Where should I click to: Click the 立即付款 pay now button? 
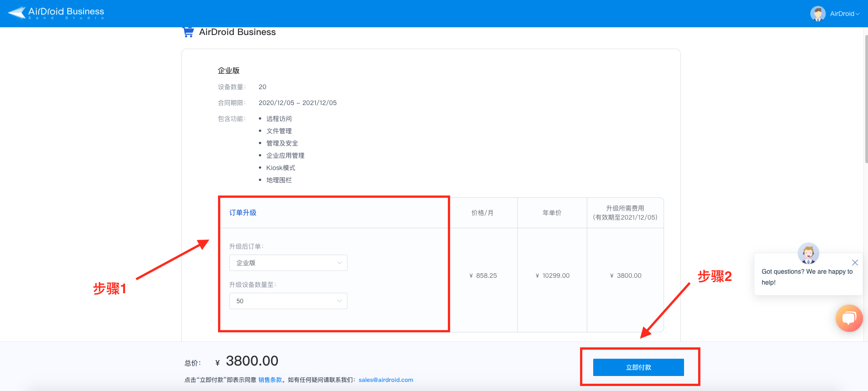point(638,367)
